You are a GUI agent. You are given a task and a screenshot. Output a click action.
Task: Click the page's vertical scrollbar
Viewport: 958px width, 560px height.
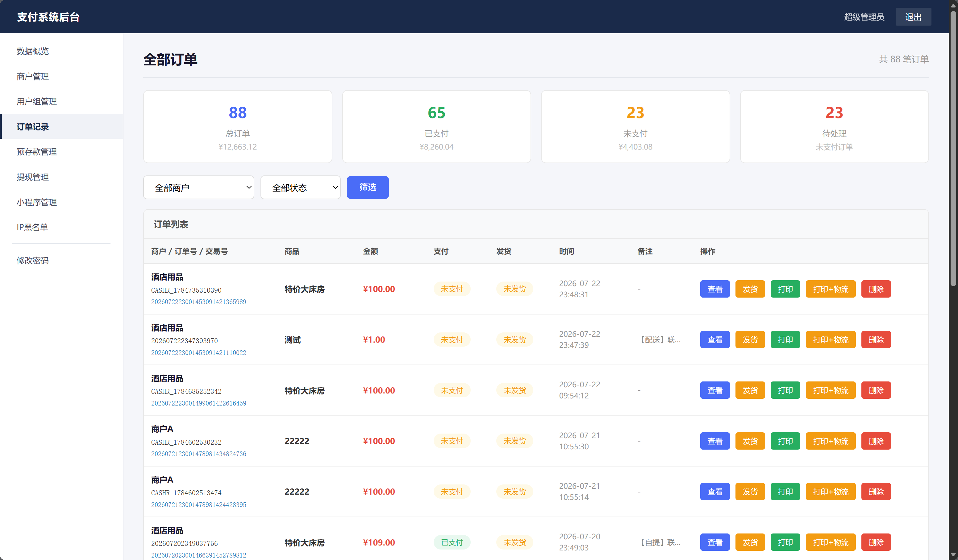point(953,148)
